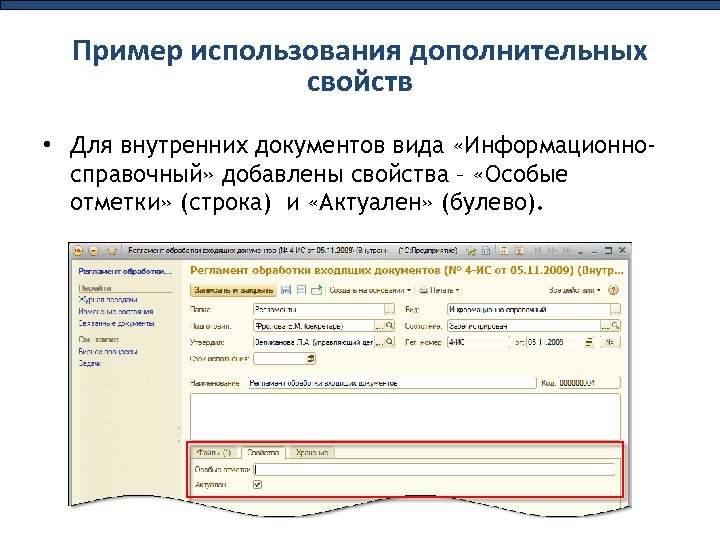This screenshot has height=540, width=720.
Task: Click the magnifier icon next to Подготовил field
Action: click(389, 326)
